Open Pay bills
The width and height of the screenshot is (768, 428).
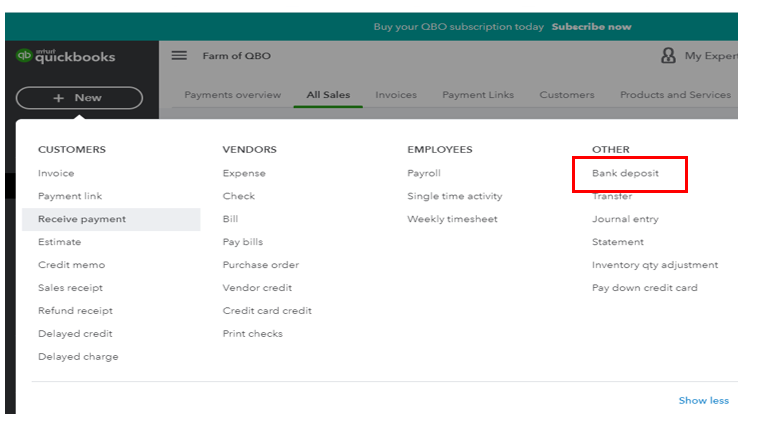pos(243,242)
